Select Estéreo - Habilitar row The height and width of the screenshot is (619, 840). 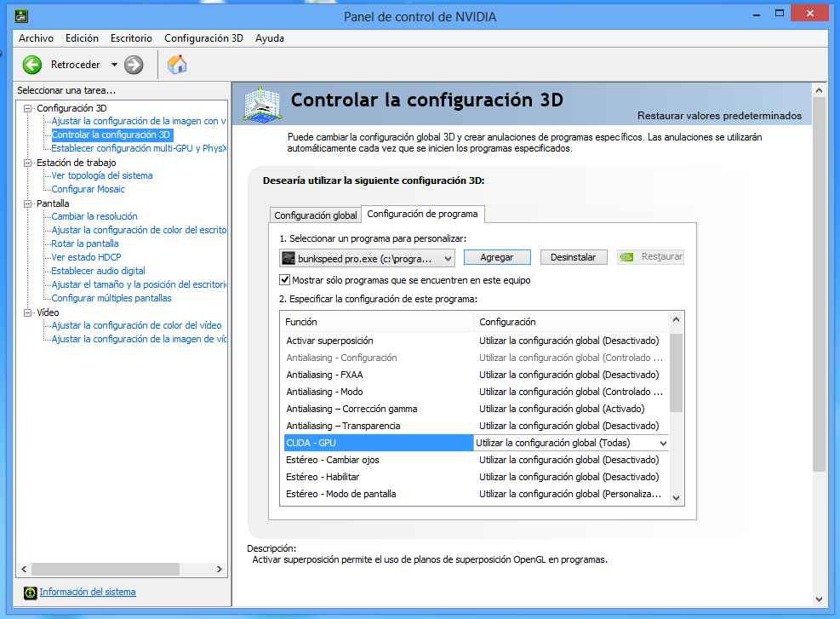tap(475, 477)
